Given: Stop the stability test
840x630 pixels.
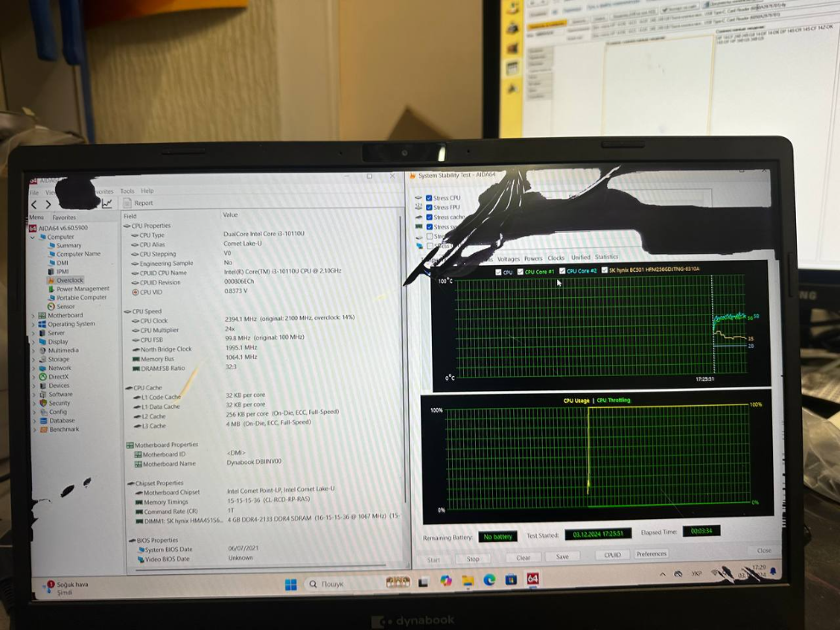Looking at the screenshot, I should tap(473, 559).
